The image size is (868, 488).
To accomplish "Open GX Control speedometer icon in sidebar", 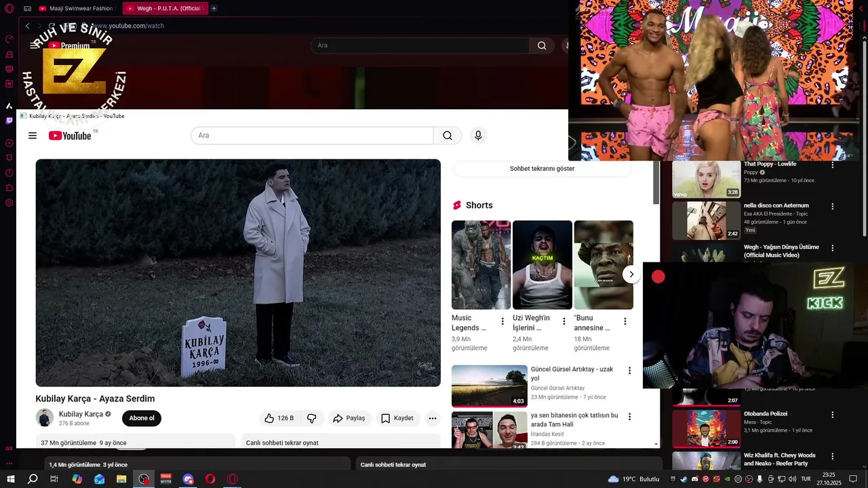I will click(x=9, y=39).
